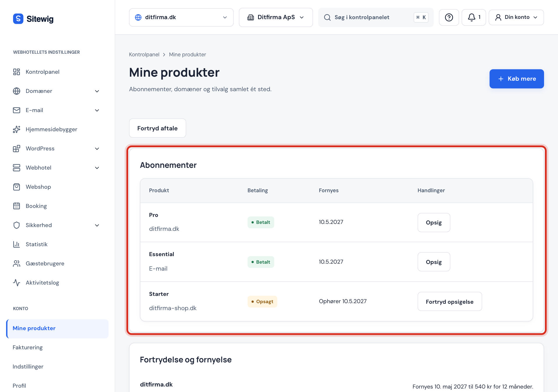558x392 pixels.
Task: Click the Fornyes column header
Action: 329,190
